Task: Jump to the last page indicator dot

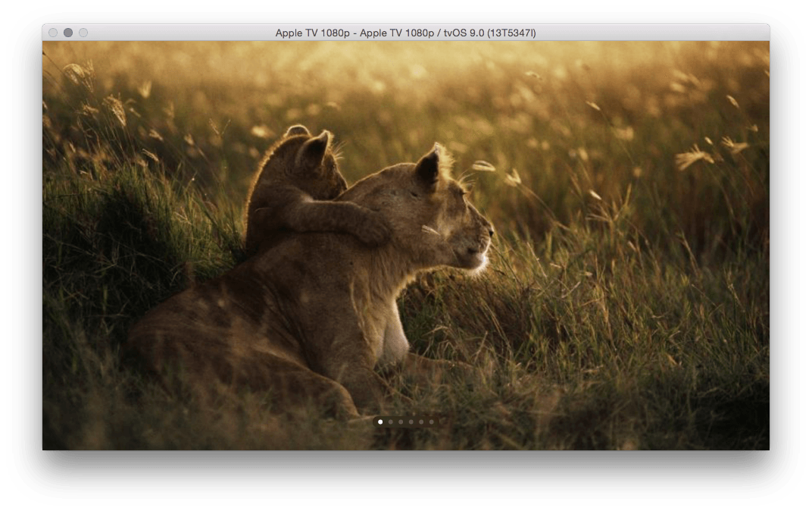Action: pyautogui.click(x=432, y=422)
